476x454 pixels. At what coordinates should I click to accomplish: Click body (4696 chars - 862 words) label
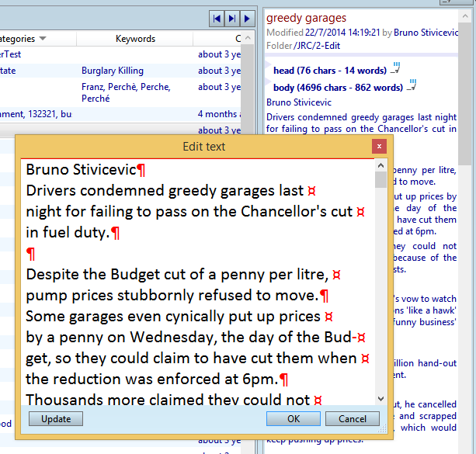pyautogui.click(x=338, y=88)
